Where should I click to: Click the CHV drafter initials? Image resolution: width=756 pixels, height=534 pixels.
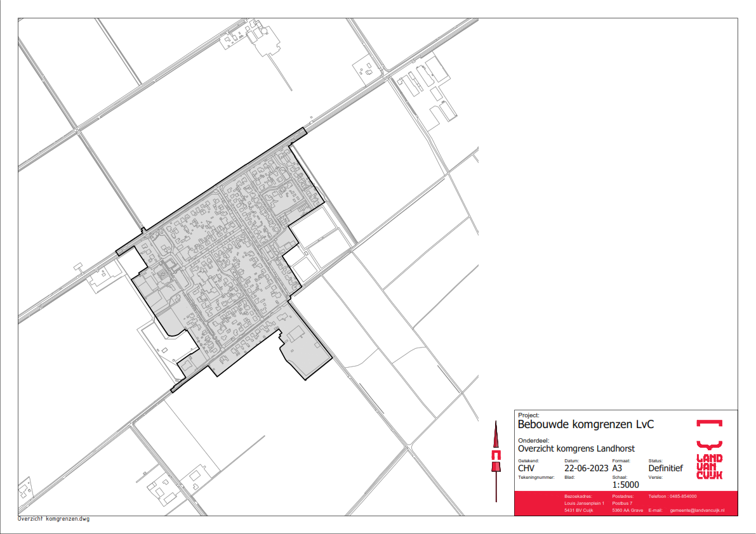[526, 469]
